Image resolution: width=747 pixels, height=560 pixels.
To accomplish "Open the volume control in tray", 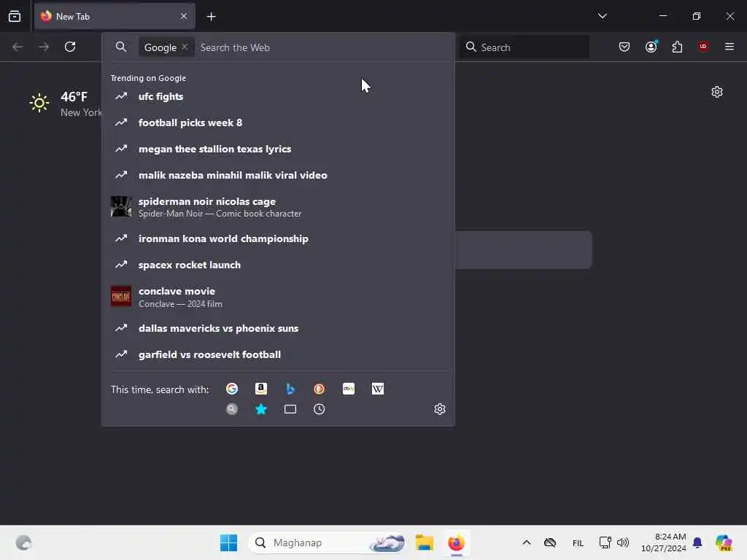I will (x=623, y=542).
